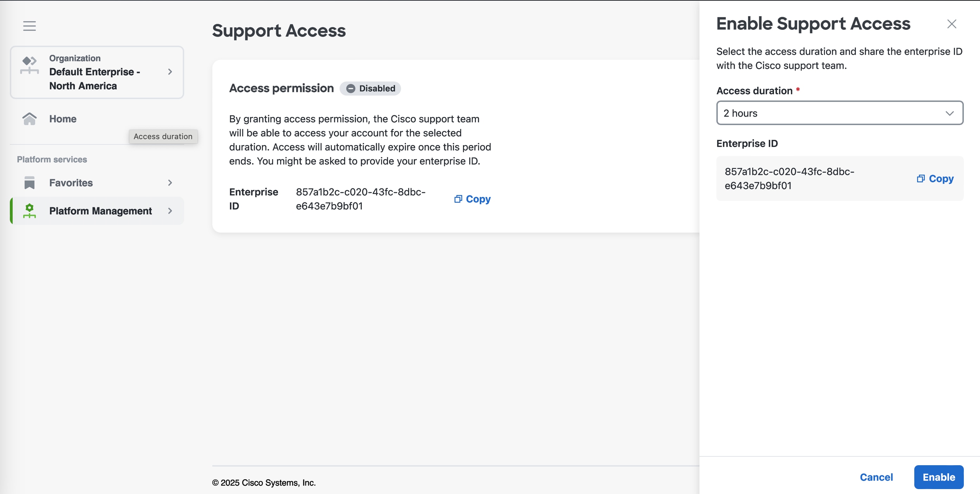
Task: Click the Enable button
Action: coord(939,477)
